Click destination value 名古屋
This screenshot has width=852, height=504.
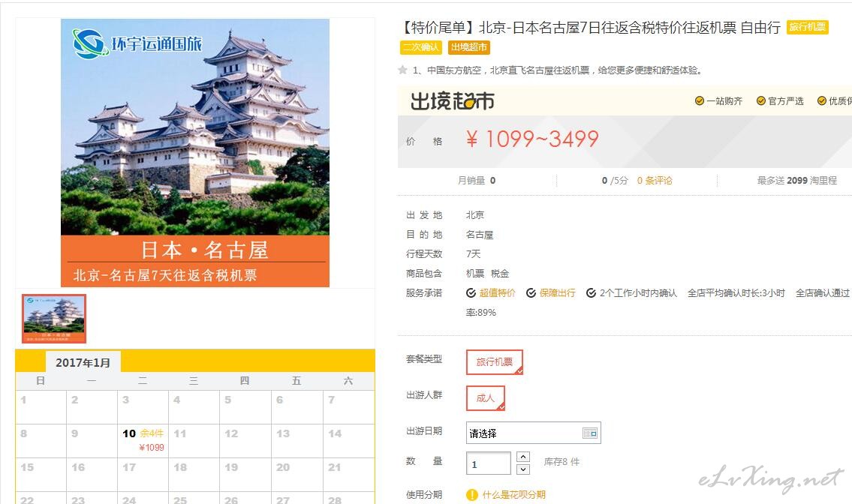[x=479, y=235]
